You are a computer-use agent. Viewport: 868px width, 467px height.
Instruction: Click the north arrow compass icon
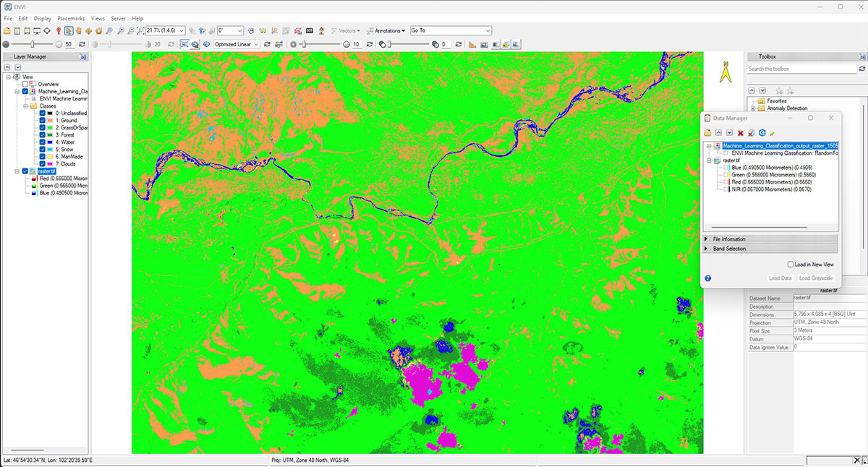click(724, 74)
